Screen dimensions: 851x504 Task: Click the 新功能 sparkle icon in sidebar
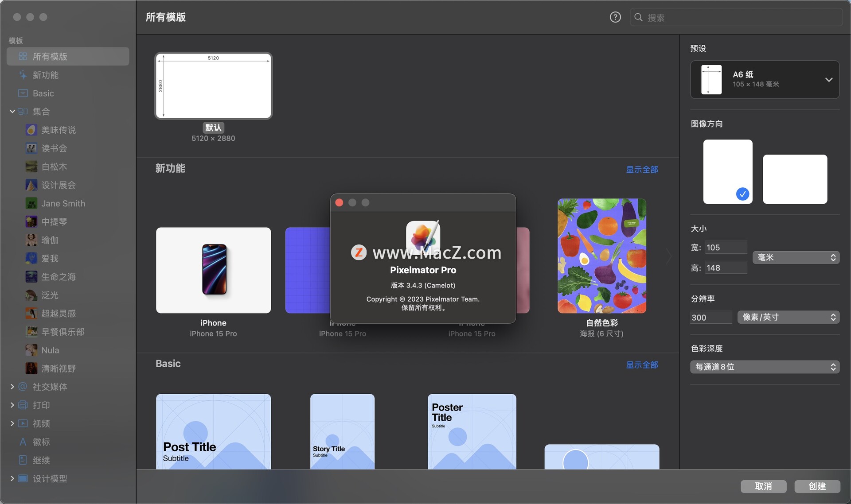[23, 75]
